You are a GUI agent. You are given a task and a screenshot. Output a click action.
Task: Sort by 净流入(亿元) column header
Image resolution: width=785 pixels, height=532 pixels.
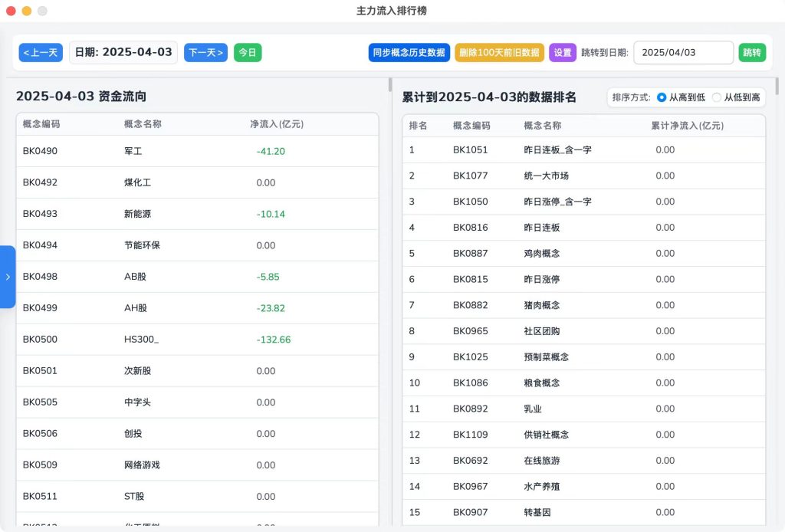(x=277, y=124)
